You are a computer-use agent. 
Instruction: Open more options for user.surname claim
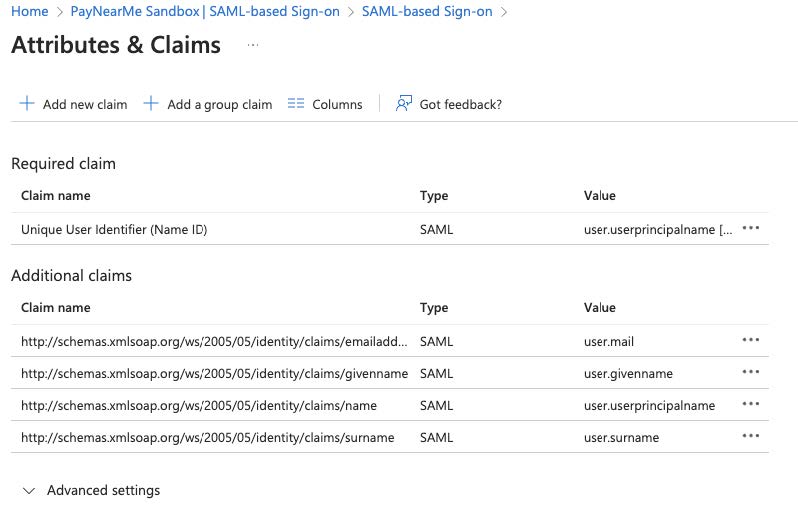[x=751, y=436]
